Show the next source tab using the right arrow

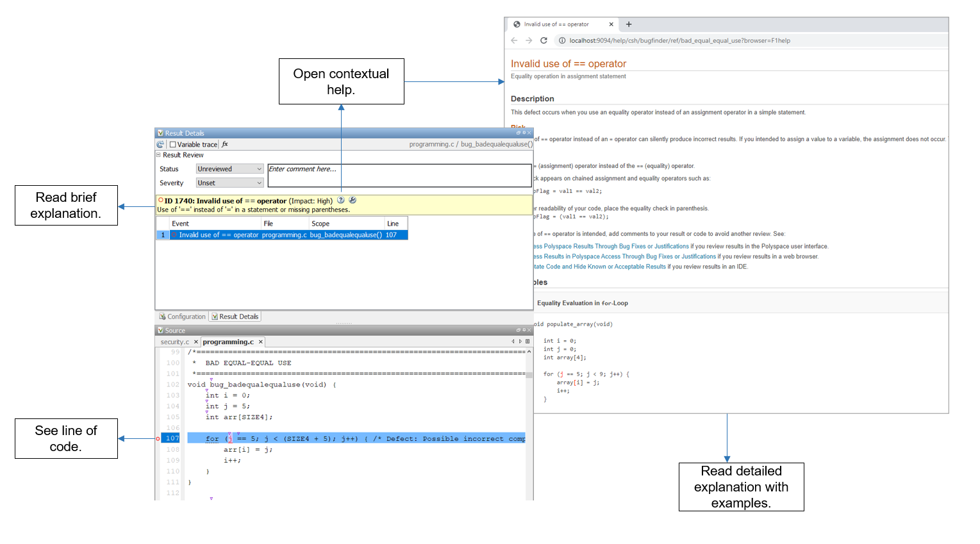tap(520, 342)
